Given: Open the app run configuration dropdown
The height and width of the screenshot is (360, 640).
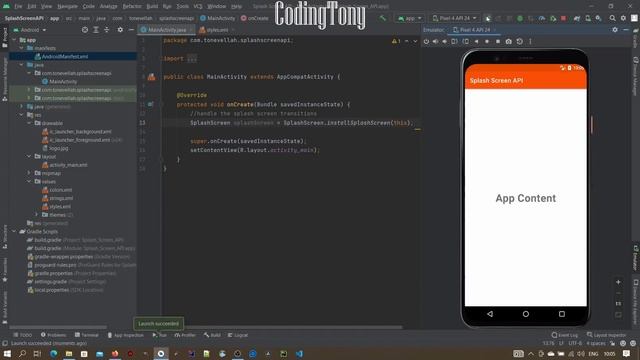Looking at the screenshot, I should coord(409,18).
